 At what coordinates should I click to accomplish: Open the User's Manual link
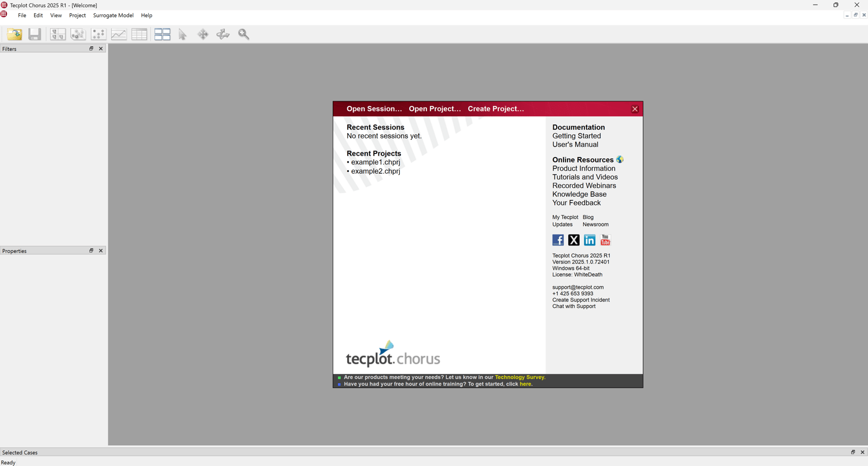575,145
